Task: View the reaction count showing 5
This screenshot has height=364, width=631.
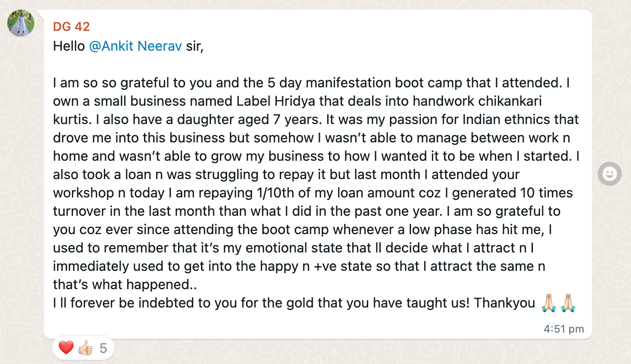Action: tap(103, 348)
